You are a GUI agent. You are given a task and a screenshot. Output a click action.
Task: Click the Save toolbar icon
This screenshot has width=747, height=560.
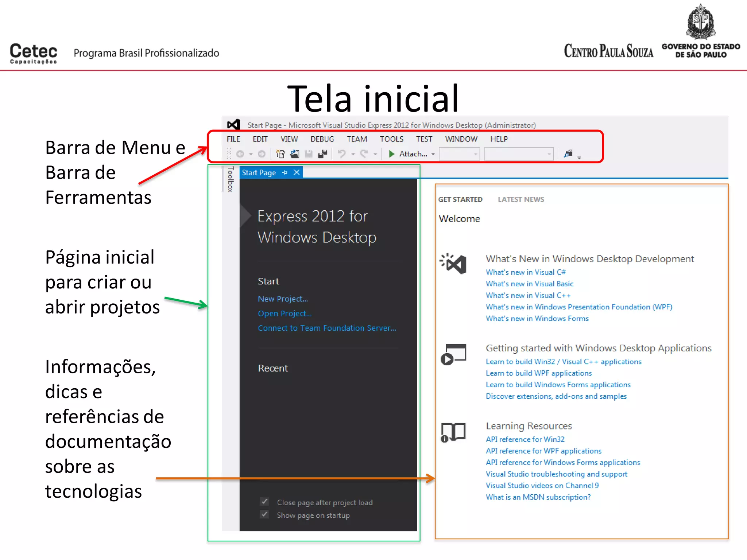pos(309,154)
